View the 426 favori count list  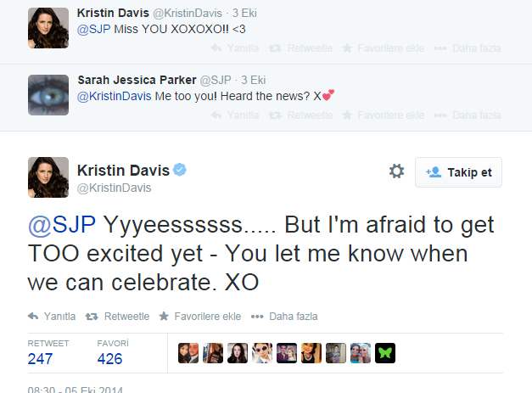click(x=109, y=359)
